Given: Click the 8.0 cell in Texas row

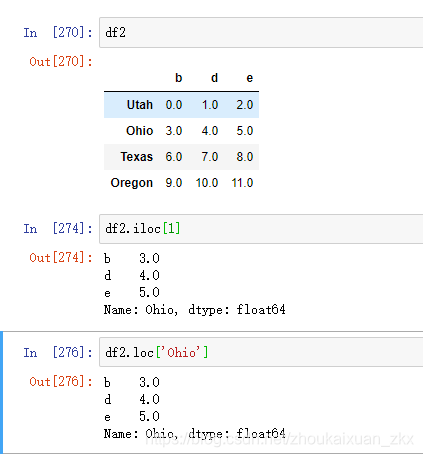Looking at the screenshot, I should pyautogui.click(x=245, y=157).
